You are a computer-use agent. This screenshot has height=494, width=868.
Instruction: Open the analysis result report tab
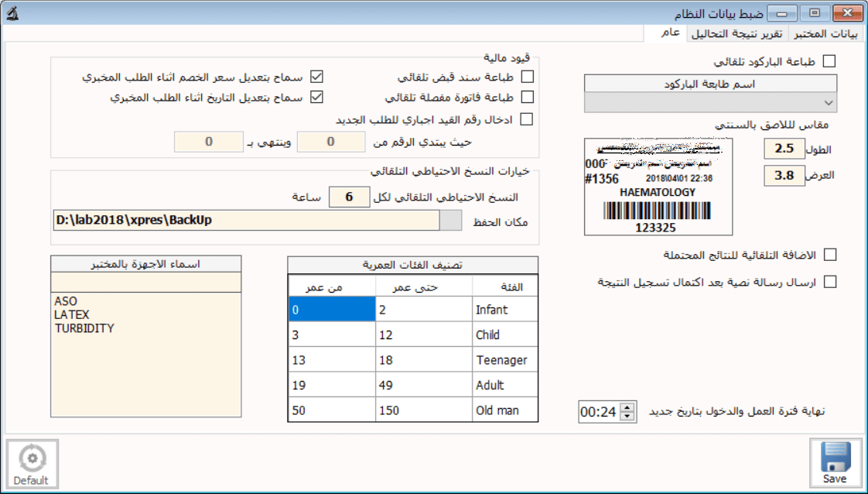[736, 33]
